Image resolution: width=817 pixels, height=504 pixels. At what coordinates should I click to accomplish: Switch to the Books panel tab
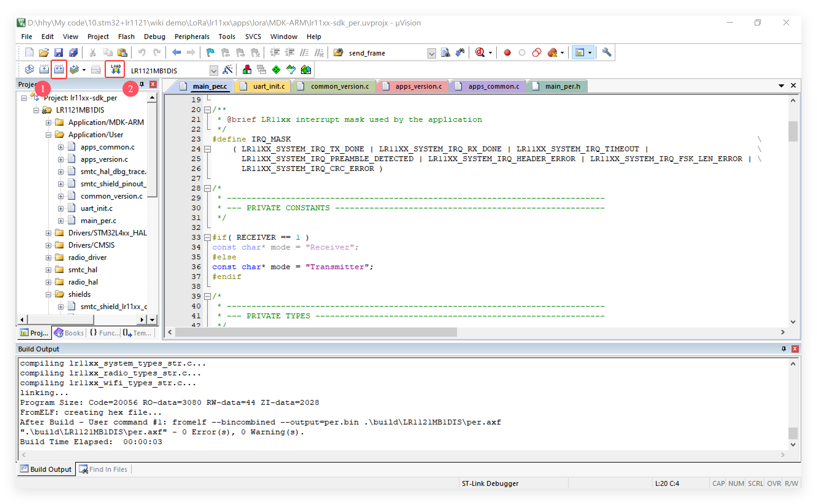tap(69, 333)
